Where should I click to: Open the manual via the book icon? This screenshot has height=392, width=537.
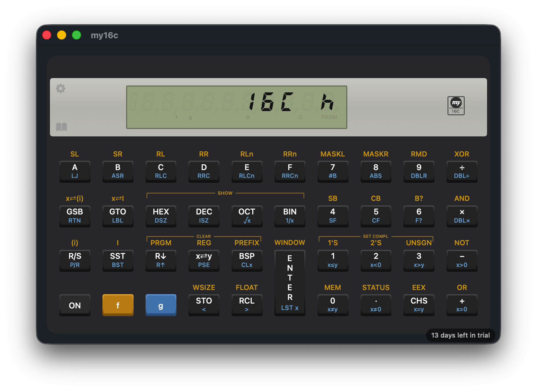coord(62,127)
